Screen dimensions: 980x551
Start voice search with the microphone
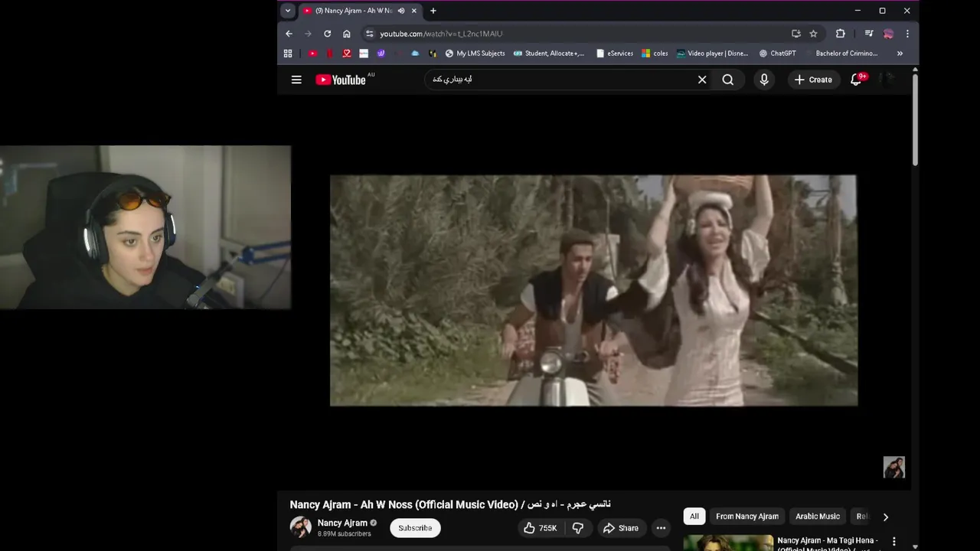tap(764, 80)
